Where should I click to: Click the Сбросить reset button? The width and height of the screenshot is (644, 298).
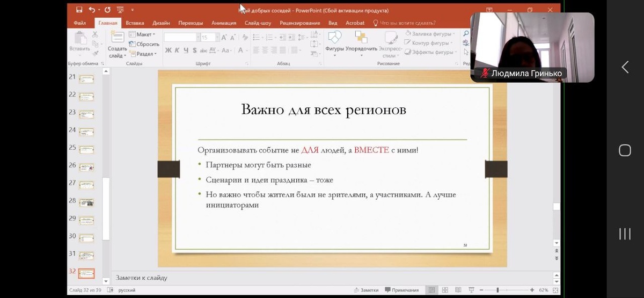[144, 44]
